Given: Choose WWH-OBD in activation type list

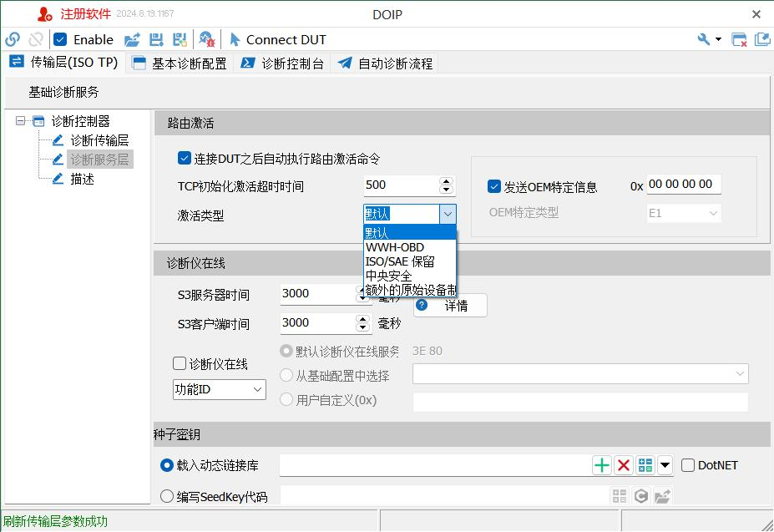Looking at the screenshot, I should [x=410, y=247].
